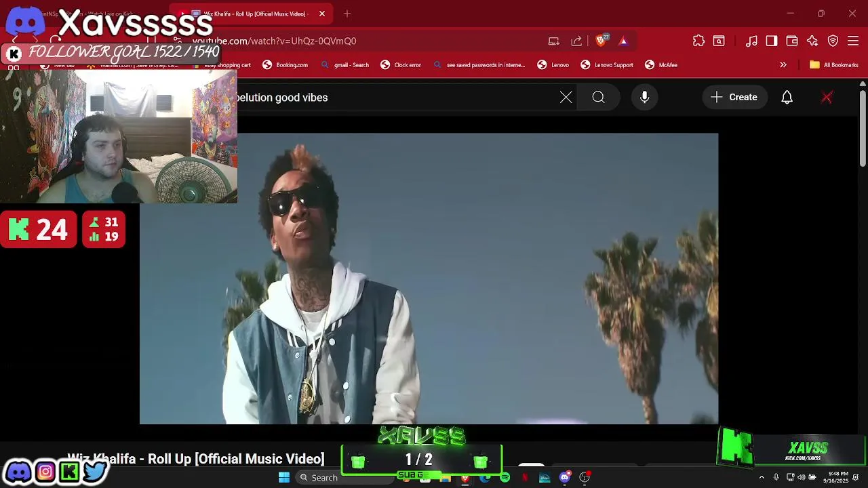Image resolution: width=868 pixels, height=488 pixels.
Task: Activate YouTube voice search microphone
Action: pyautogui.click(x=645, y=98)
